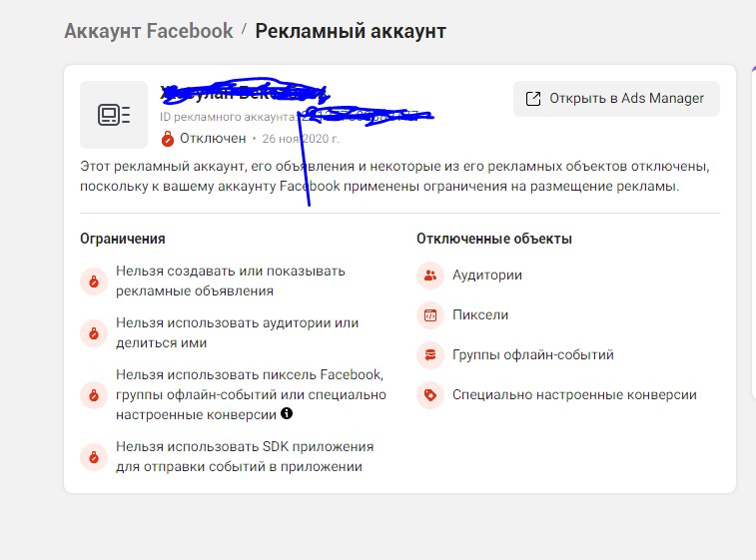Click the Пиксели code icon
The width and height of the screenshot is (756, 560).
click(x=430, y=315)
